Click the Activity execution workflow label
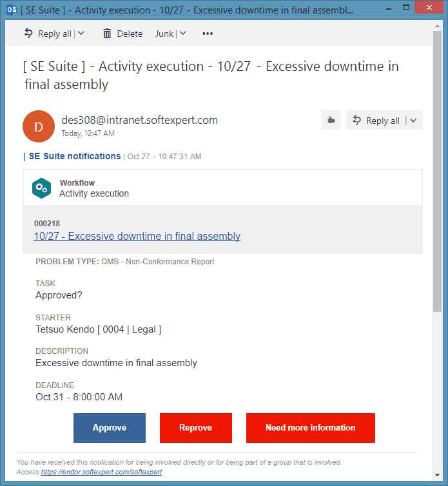Viewport: 448px width, 486px height. point(94,193)
